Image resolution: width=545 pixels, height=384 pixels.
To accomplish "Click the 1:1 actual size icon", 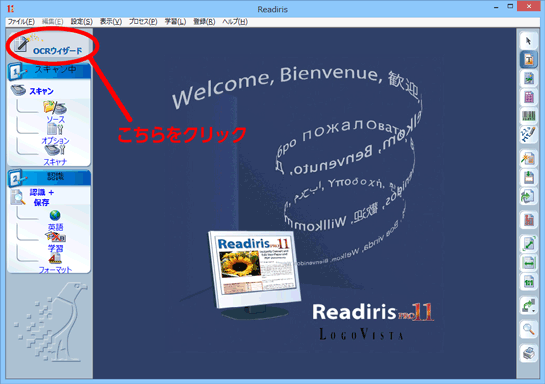I will pos(528,282).
